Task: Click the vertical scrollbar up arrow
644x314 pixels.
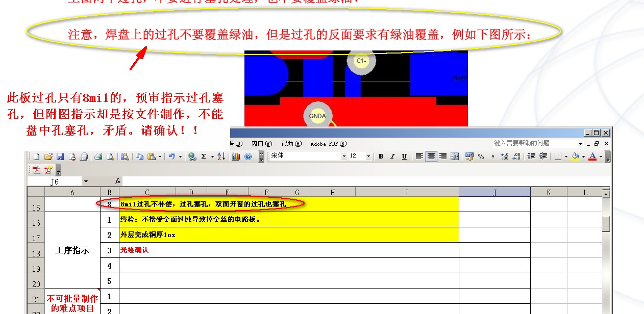Action: coord(606,194)
